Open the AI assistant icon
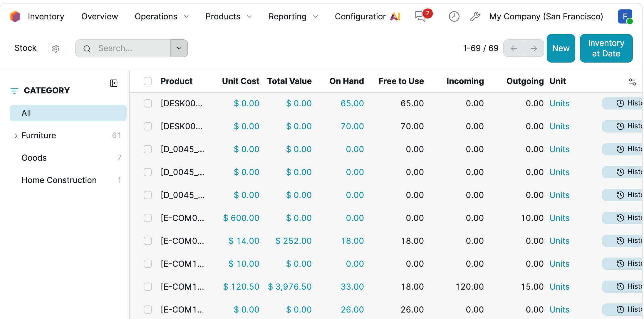Screen dimensions: 644x319 click(395, 16)
